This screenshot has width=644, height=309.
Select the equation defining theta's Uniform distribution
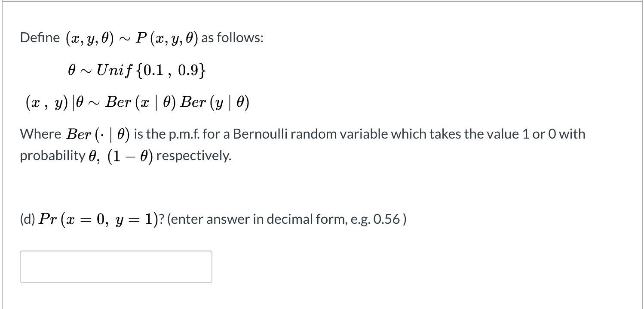[x=138, y=70]
